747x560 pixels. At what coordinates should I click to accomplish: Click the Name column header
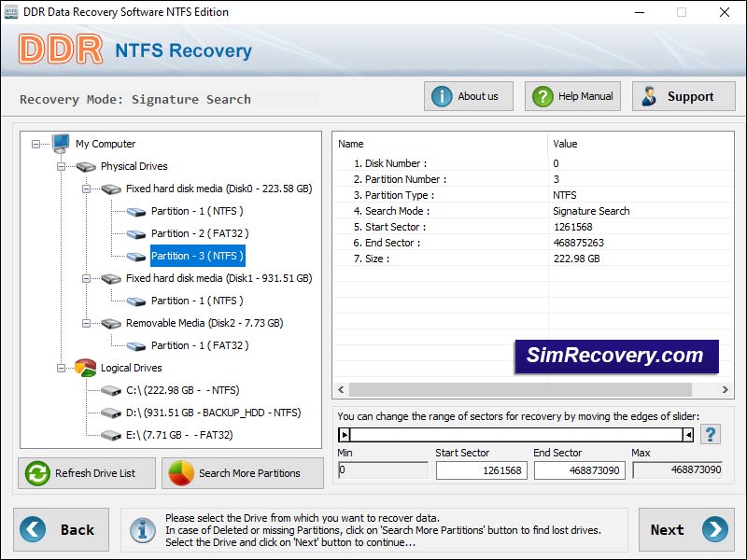click(x=351, y=144)
